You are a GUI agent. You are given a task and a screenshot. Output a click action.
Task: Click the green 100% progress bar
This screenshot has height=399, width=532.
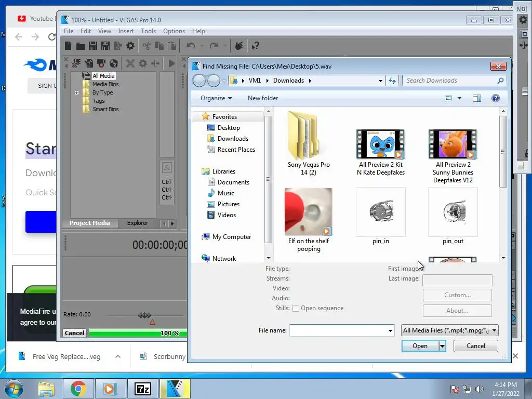[138, 333]
